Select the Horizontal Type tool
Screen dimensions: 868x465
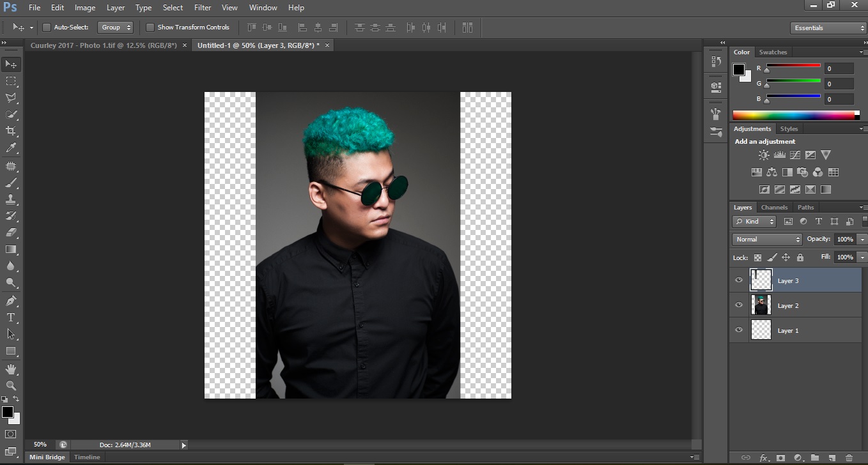[x=11, y=317]
